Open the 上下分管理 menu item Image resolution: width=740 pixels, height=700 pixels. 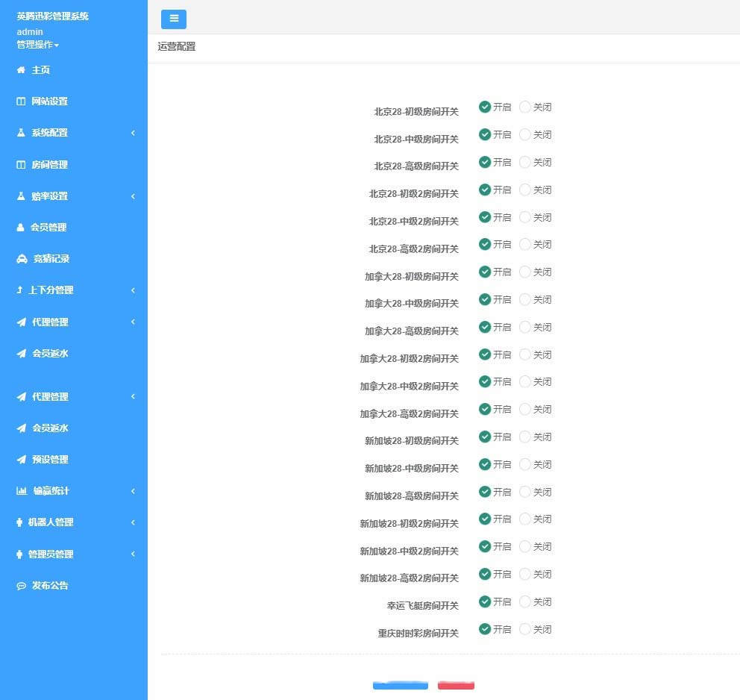[51, 290]
